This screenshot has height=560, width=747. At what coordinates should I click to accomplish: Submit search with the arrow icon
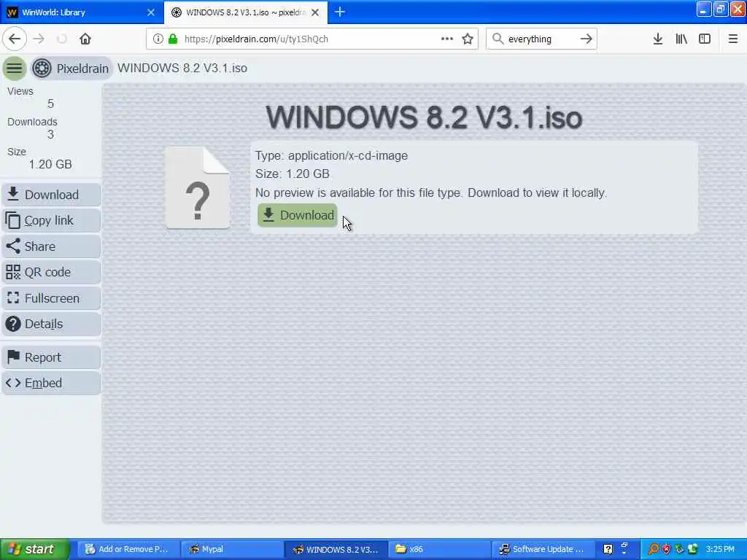[x=586, y=39]
